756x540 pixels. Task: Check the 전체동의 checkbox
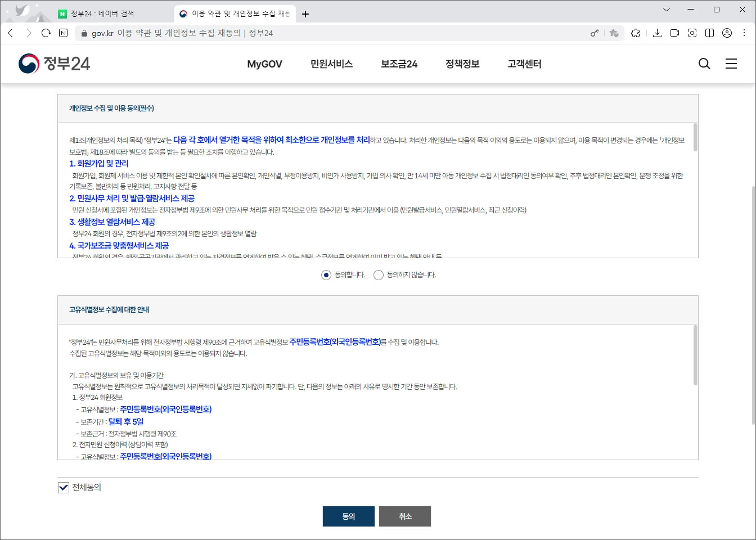click(x=62, y=487)
